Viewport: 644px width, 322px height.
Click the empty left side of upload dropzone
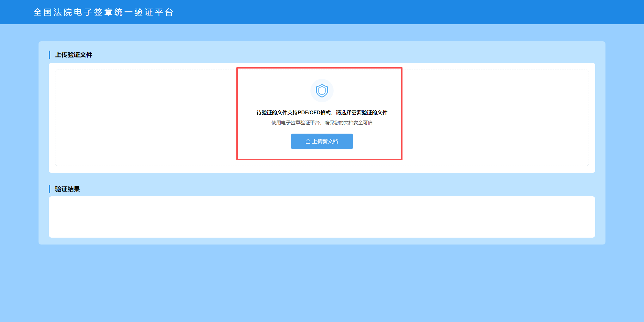pos(144,118)
